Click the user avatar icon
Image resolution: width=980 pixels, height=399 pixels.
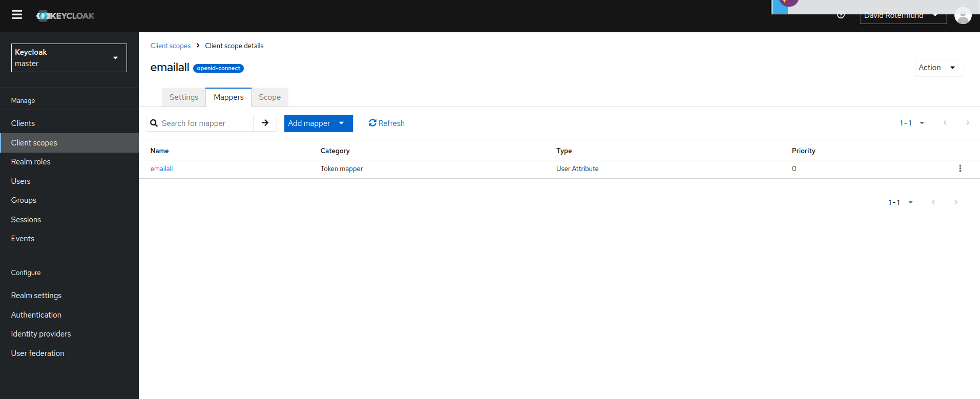click(x=963, y=15)
